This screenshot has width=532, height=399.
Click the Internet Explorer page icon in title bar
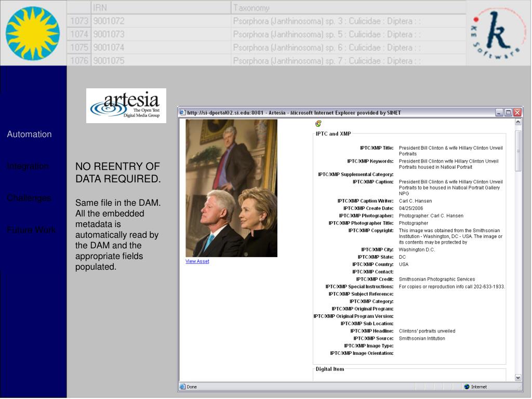[x=182, y=113]
